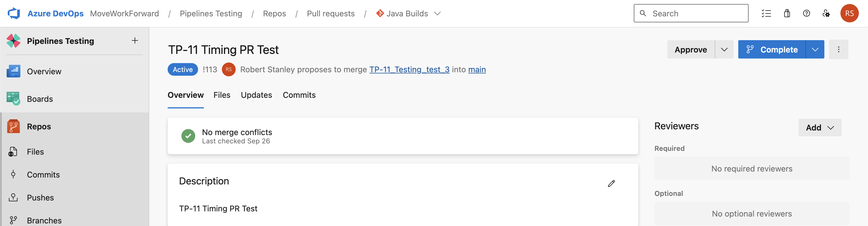Open the Marketplace shopping bag icon
The height and width of the screenshot is (226, 868).
[787, 13]
